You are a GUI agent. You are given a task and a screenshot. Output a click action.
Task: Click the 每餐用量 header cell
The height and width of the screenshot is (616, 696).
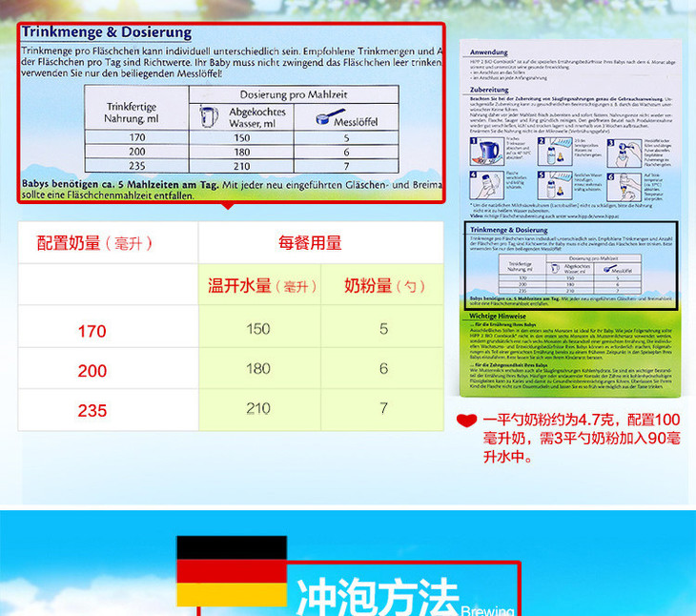point(310,243)
